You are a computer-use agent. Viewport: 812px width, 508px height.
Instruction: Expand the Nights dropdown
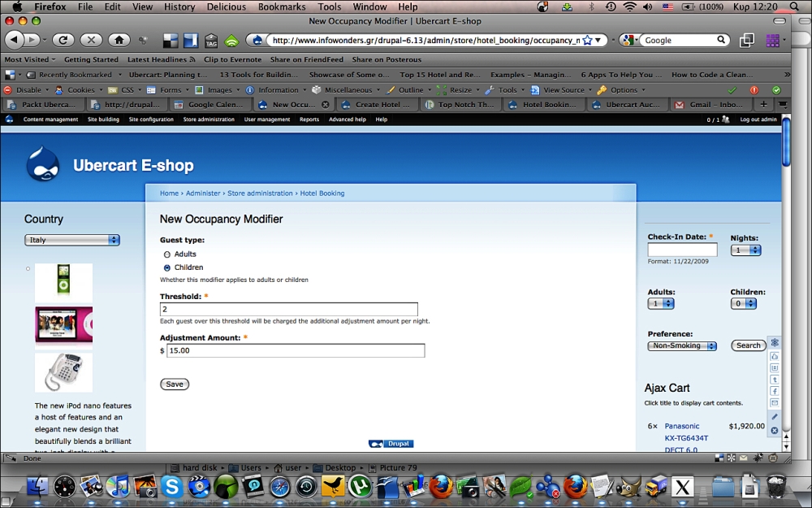click(745, 250)
